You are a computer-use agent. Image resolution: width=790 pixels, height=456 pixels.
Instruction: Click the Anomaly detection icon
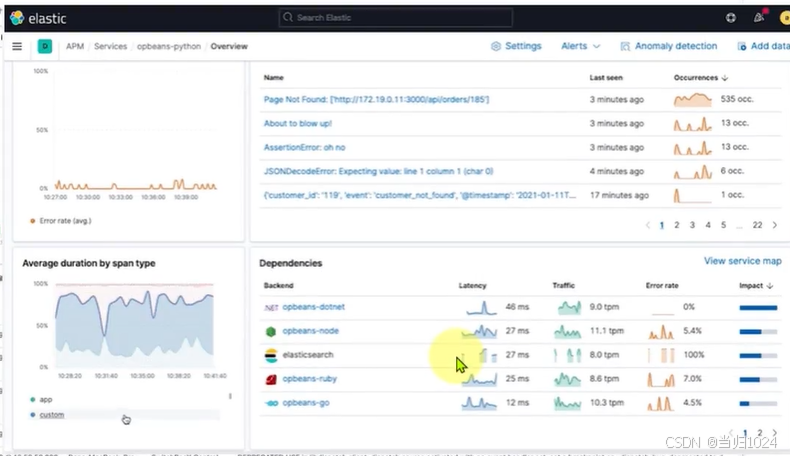pyautogui.click(x=625, y=46)
